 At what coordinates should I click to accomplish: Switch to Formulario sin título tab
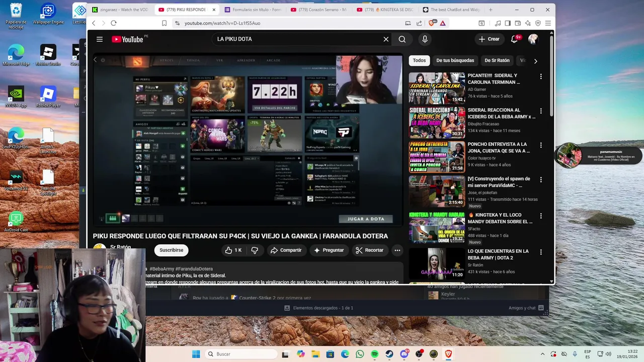(254, 10)
